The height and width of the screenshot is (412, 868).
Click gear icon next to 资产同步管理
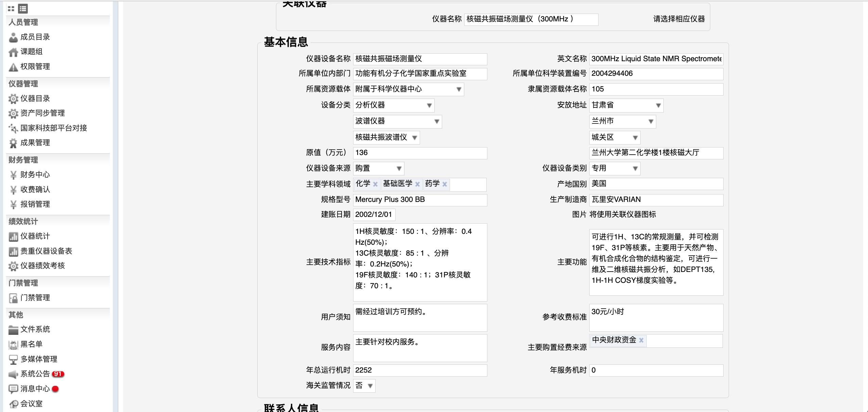(13, 113)
